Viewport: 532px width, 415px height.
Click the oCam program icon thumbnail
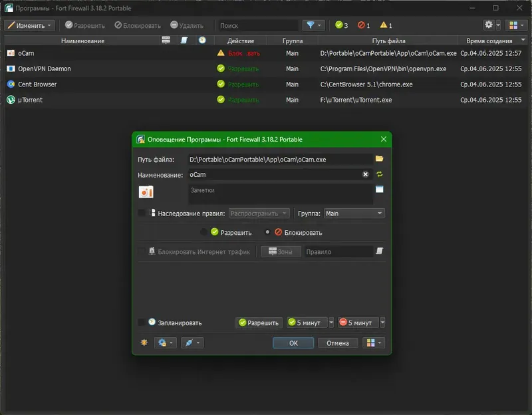(x=146, y=192)
